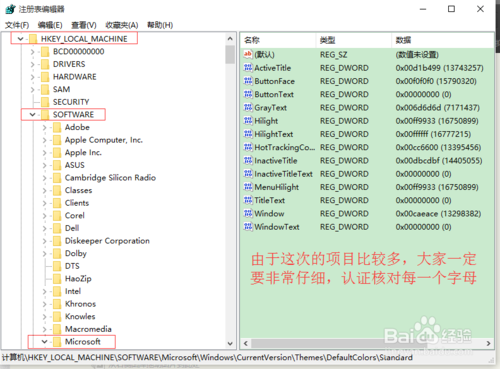Screen dimensions: 500x369
Task: Expand the SAM key
Action: [x=32, y=90]
